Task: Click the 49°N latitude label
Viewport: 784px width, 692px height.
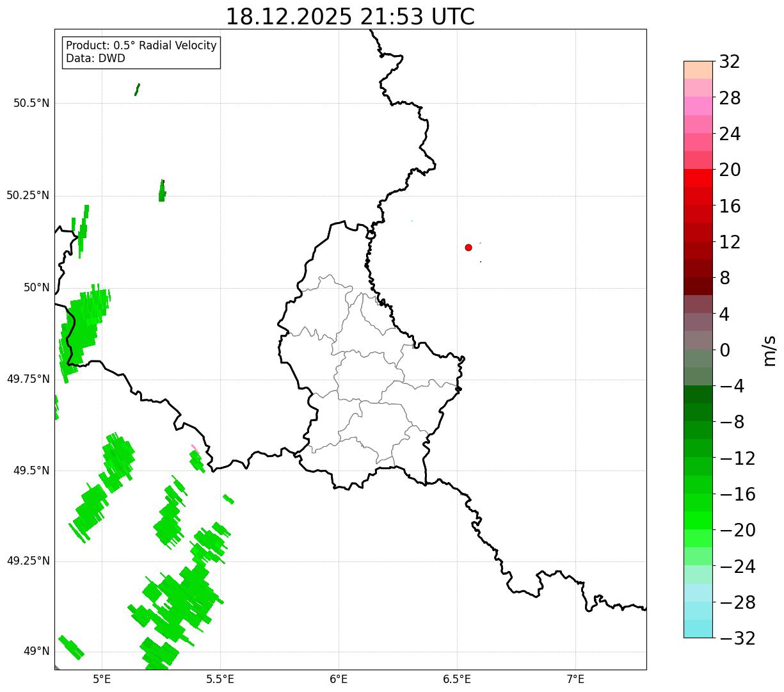Action: pyautogui.click(x=36, y=651)
